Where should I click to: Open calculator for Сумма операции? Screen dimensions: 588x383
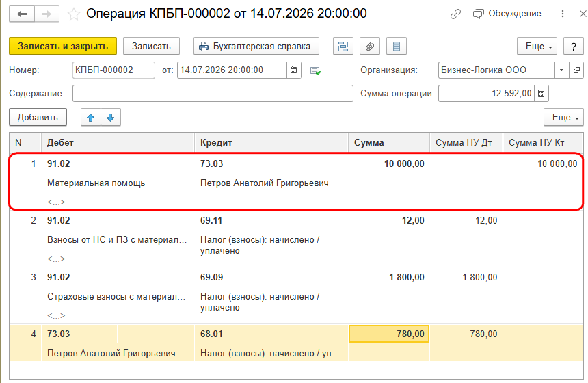coord(541,94)
